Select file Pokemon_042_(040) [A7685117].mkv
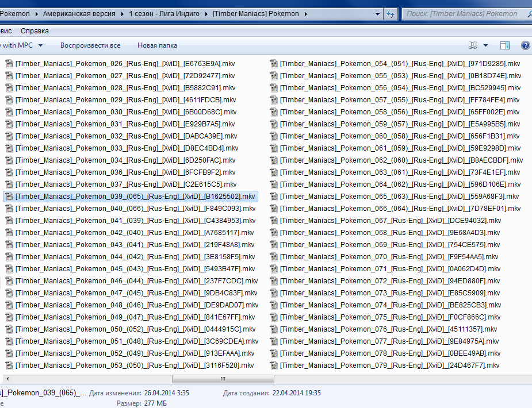This screenshot has height=408, width=532. coord(135,233)
